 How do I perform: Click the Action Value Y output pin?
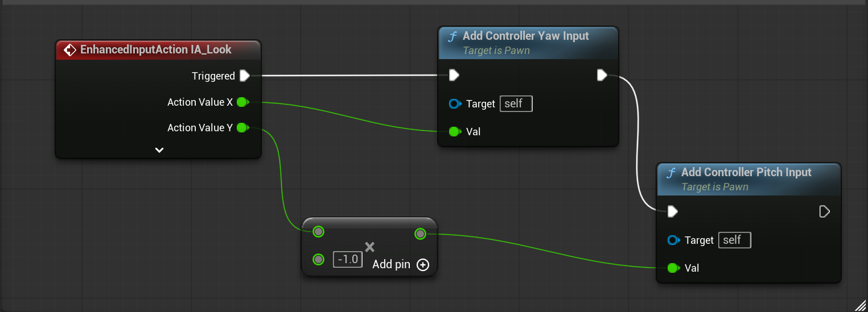pyautogui.click(x=242, y=128)
